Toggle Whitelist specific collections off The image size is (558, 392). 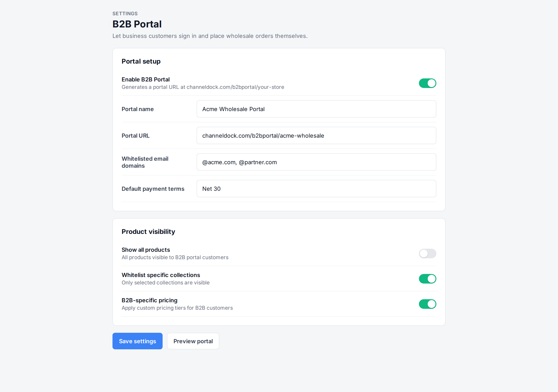click(x=427, y=279)
